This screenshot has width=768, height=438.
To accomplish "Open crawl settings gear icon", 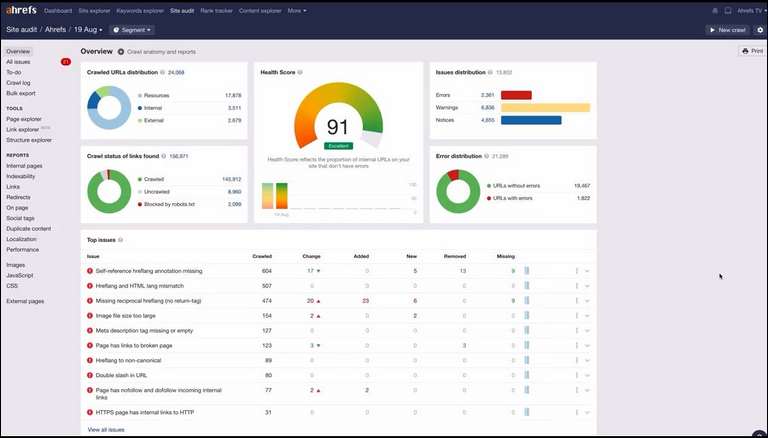I will coord(760,30).
